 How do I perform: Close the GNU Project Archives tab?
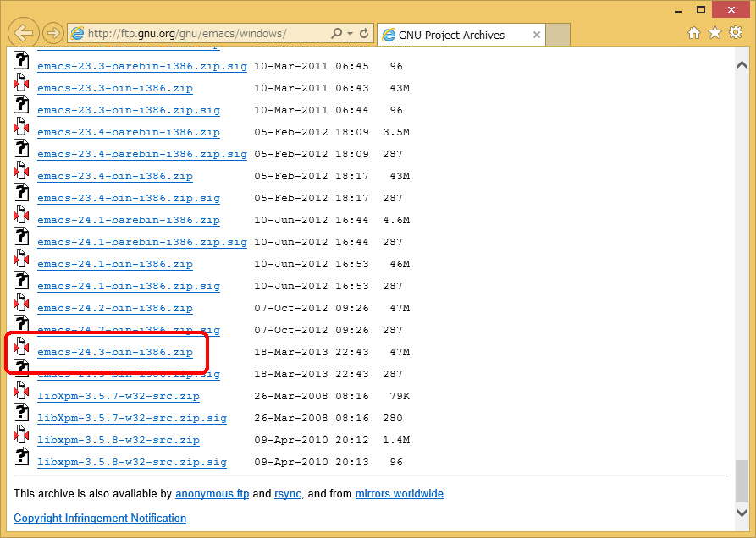click(536, 35)
